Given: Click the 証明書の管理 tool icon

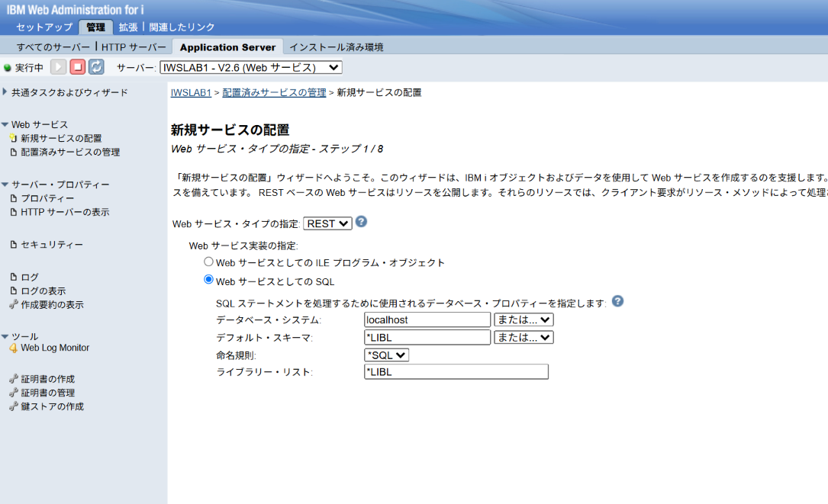Looking at the screenshot, I should point(14,393).
